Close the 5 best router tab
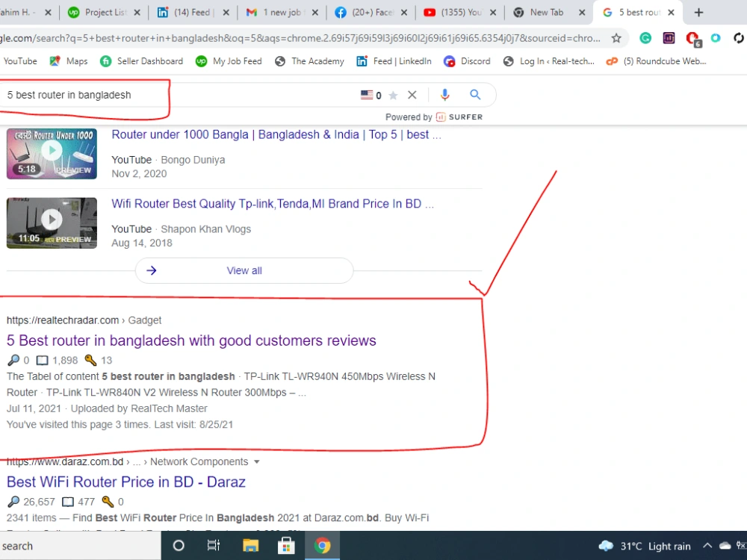 tap(671, 13)
